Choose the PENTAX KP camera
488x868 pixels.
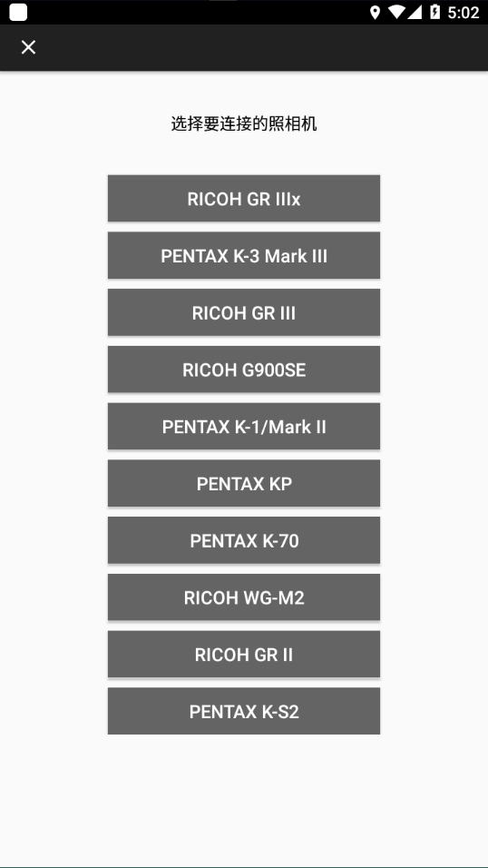coord(244,484)
